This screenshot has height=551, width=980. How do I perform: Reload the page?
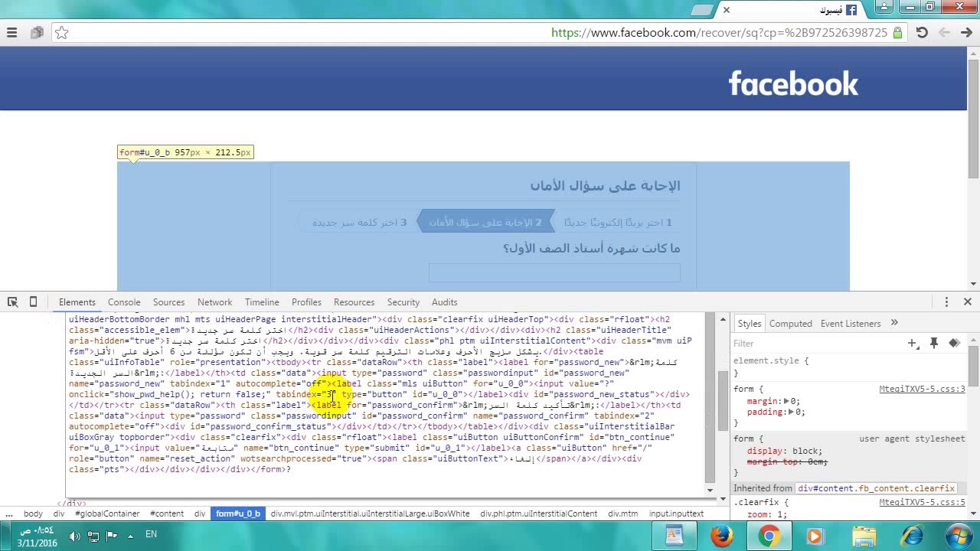(922, 32)
